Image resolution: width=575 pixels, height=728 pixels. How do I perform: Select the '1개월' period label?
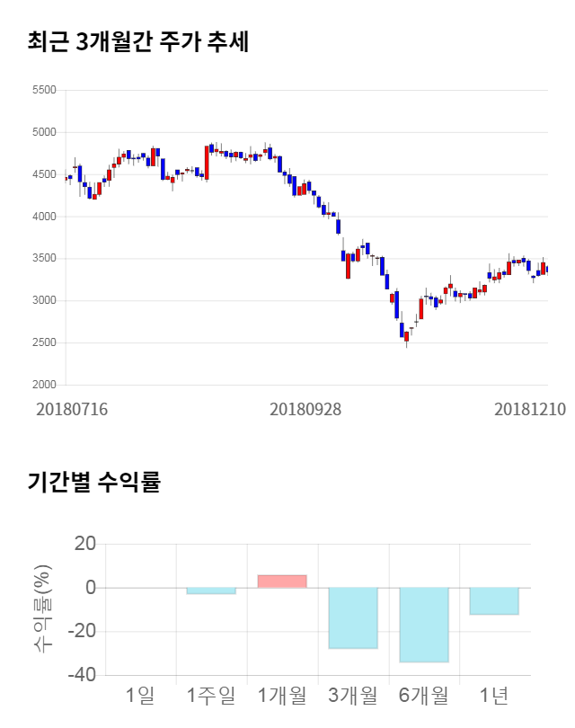point(282,695)
